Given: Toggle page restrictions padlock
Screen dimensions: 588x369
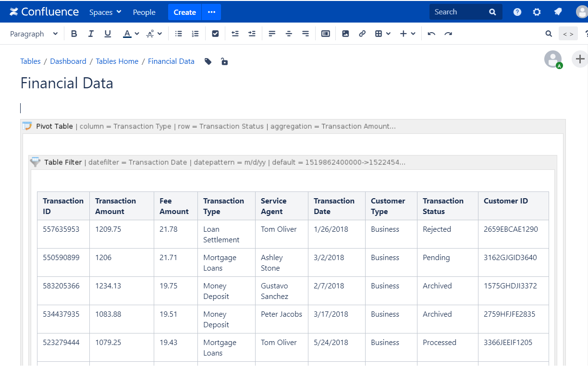Looking at the screenshot, I should point(224,61).
